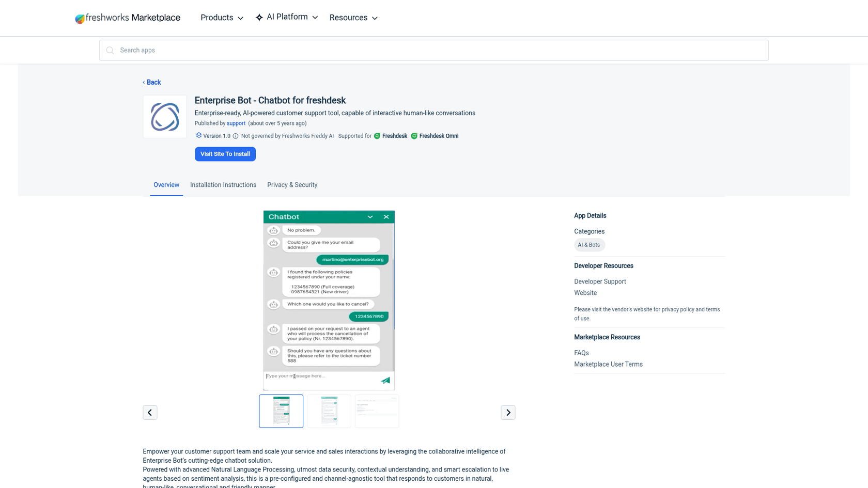Click the AI Platform sparkle icon
Viewport: 868px width, 488px height.
(x=259, y=18)
